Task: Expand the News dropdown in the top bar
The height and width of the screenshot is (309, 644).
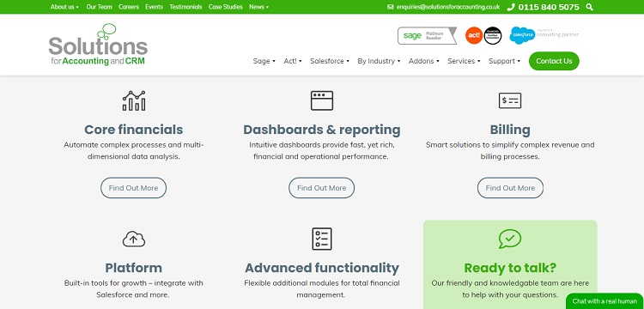Action: 258,7
